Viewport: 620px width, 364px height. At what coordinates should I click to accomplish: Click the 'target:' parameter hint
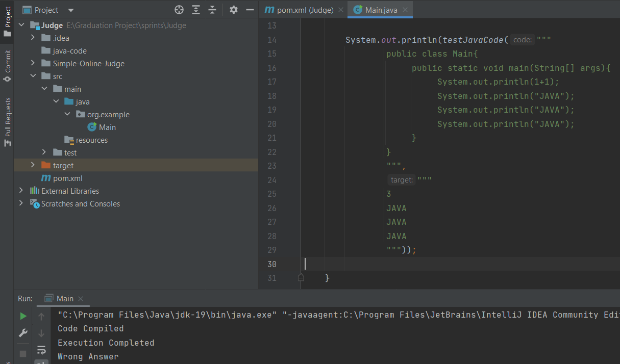pos(402,180)
